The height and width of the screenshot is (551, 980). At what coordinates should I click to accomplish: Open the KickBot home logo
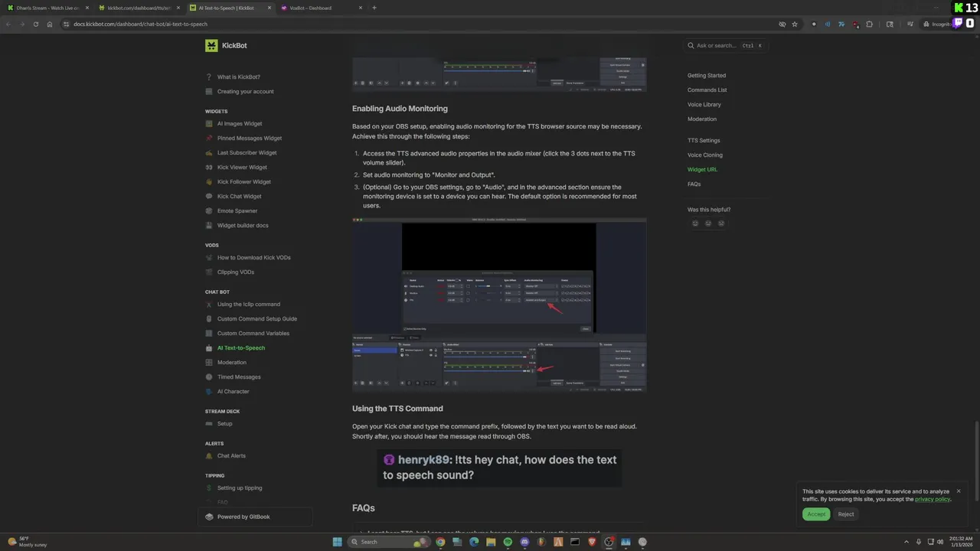[x=226, y=46]
